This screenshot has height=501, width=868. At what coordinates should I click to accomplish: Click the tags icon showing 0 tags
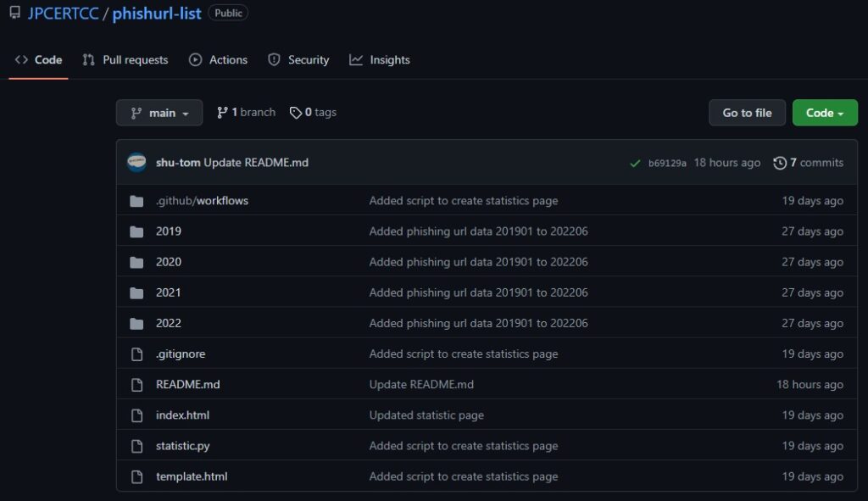point(296,112)
